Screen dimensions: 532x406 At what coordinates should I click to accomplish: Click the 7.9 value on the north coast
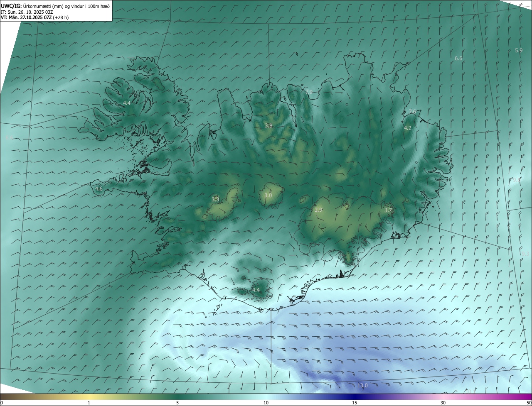point(308,92)
